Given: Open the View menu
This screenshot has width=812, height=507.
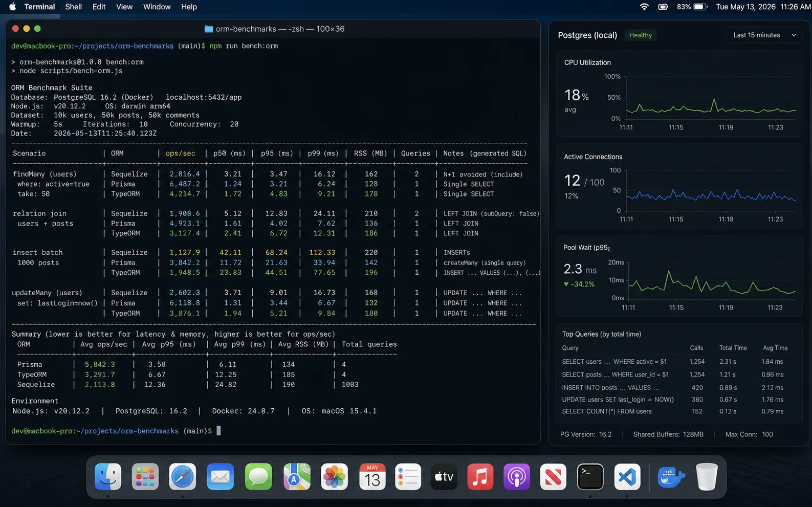Looking at the screenshot, I should 124,7.
